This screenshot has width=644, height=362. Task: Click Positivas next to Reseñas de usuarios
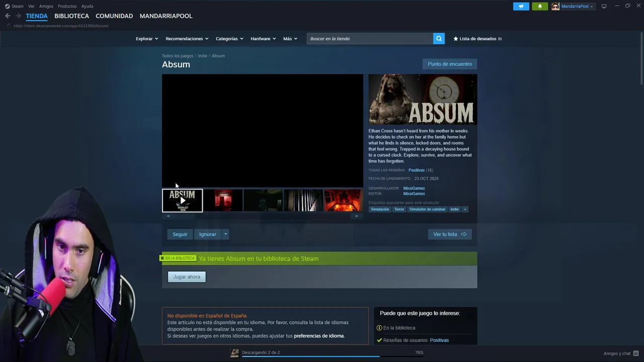coord(439,340)
